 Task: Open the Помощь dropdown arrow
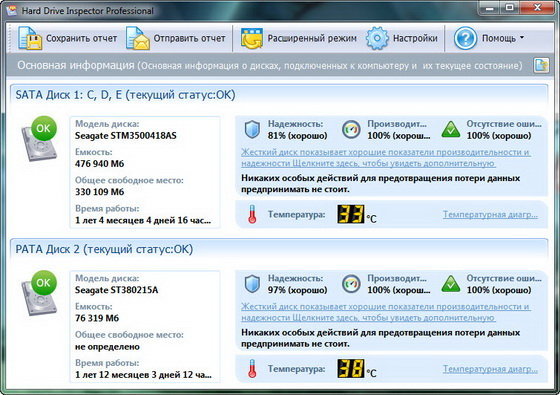(522, 38)
